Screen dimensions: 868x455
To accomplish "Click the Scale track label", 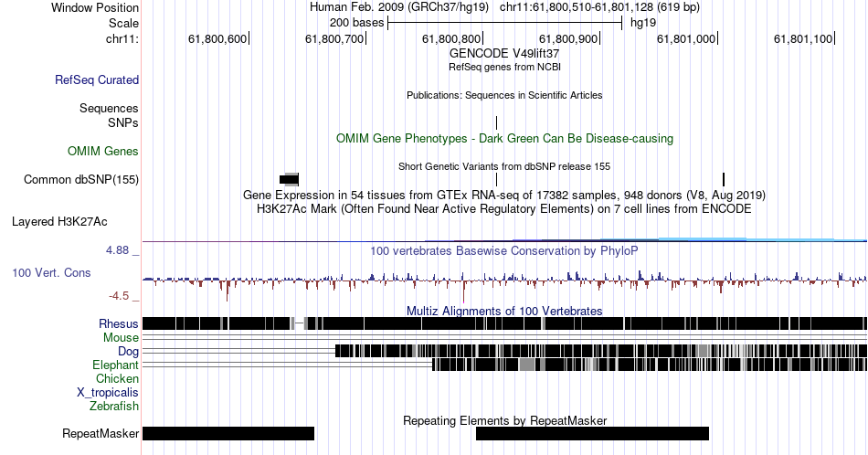I will coord(123,23).
